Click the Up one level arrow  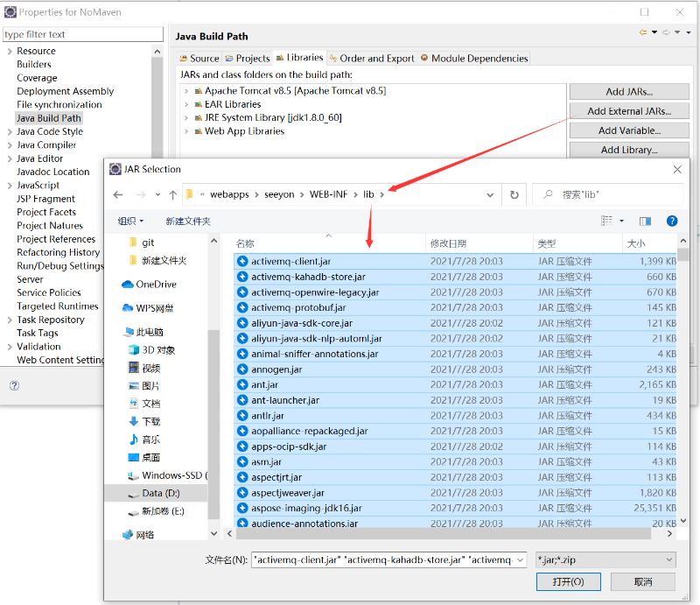coord(172,194)
